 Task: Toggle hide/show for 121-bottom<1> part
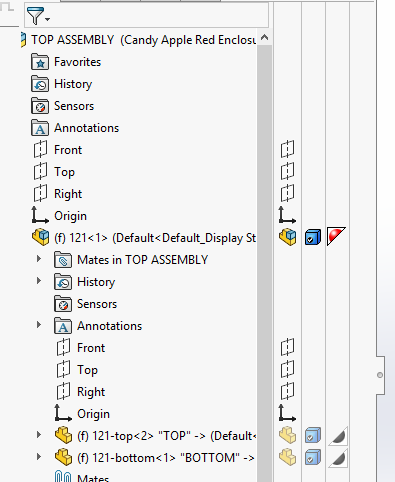point(287,457)
